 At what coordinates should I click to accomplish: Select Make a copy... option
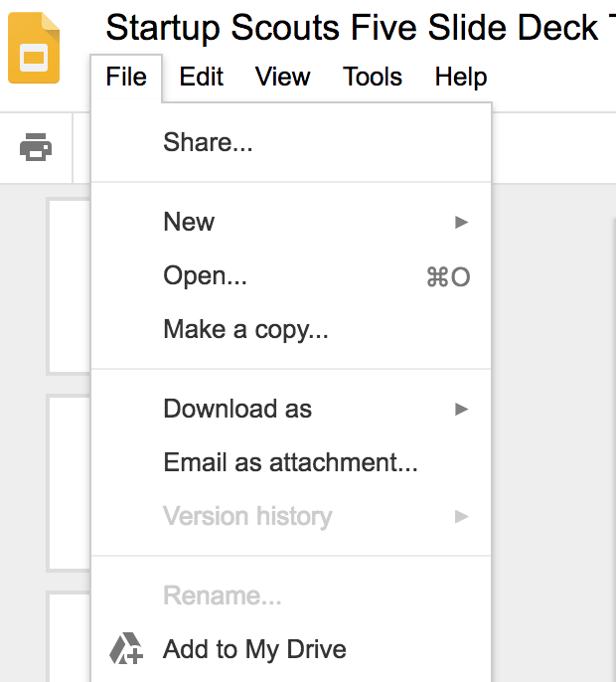245,330
